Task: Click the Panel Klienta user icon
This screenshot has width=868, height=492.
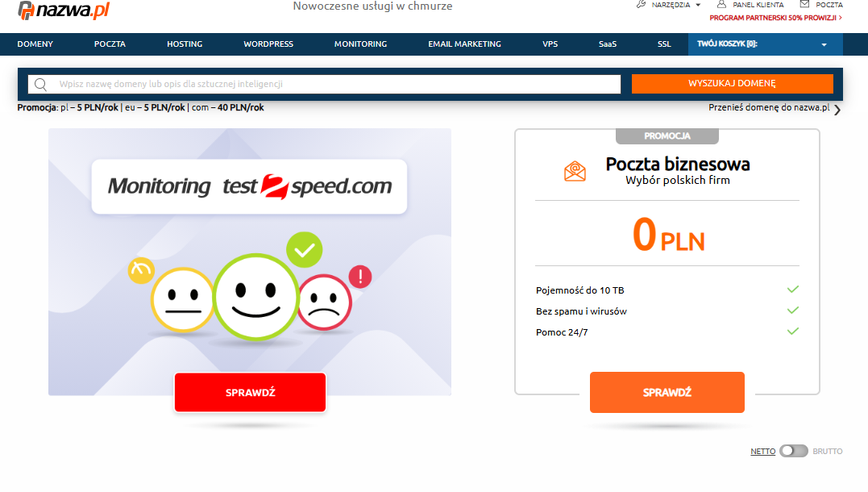Action: [721, 4]
